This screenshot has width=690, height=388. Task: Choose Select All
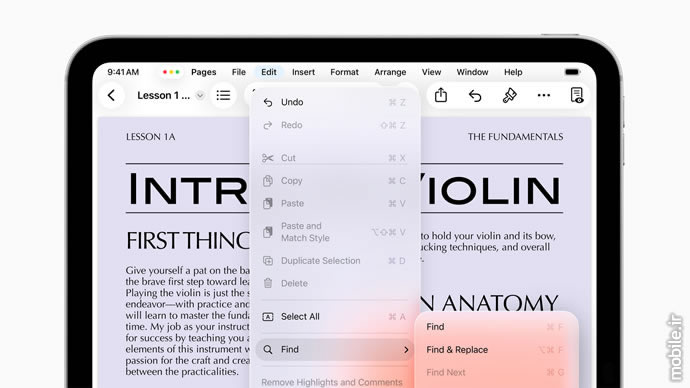(x=334, y=317)
